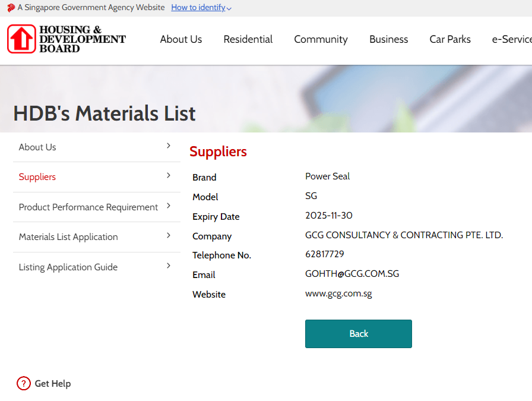Expand the How to identify chevron

[229, 8]
